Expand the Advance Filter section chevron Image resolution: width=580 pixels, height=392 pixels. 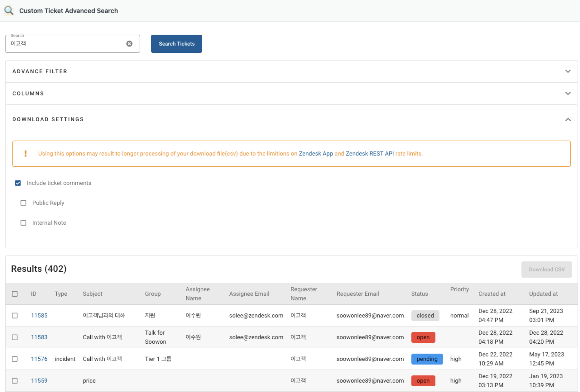(568, 71)
